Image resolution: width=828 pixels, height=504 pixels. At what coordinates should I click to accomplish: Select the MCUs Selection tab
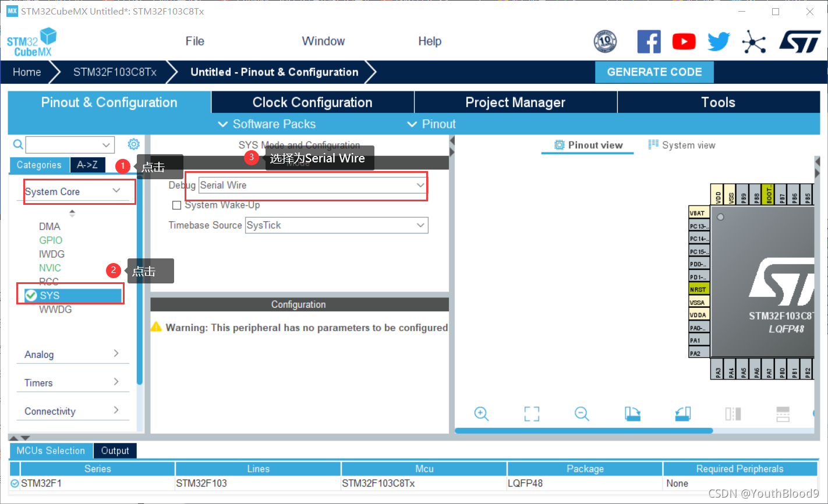pyautogui.click(x=51, y=450)
